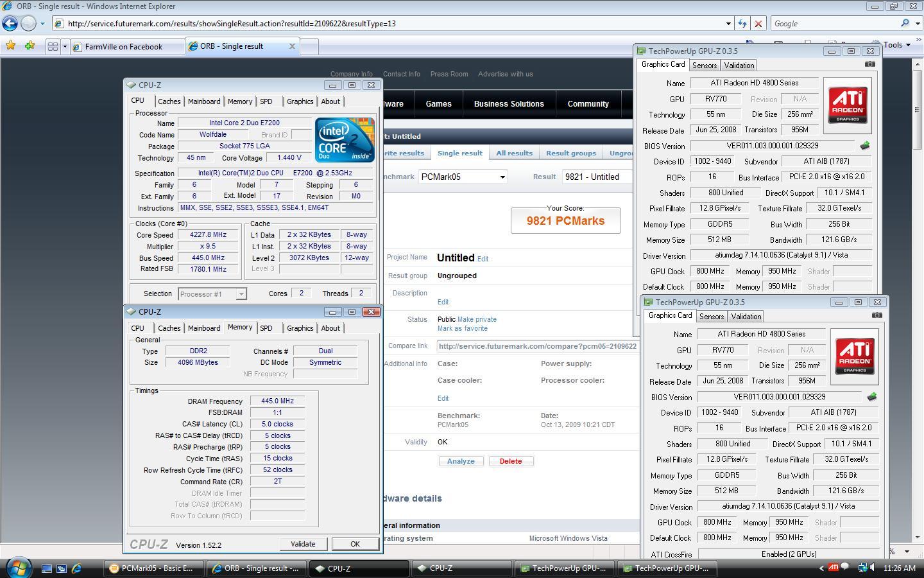The height and width of the screenshot is (578, 924).
Task: Click the search magnifier icon in Google box
Action: 905,23
